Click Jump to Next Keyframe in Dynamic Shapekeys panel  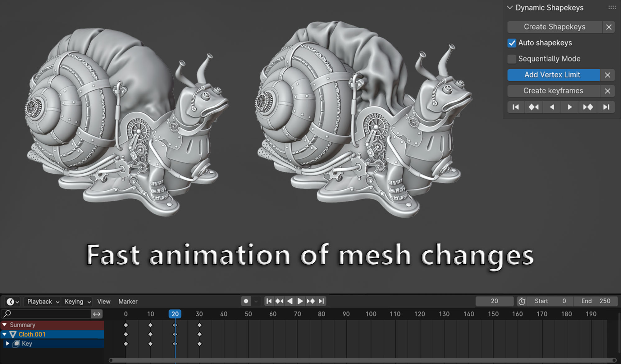coord(588,107)
